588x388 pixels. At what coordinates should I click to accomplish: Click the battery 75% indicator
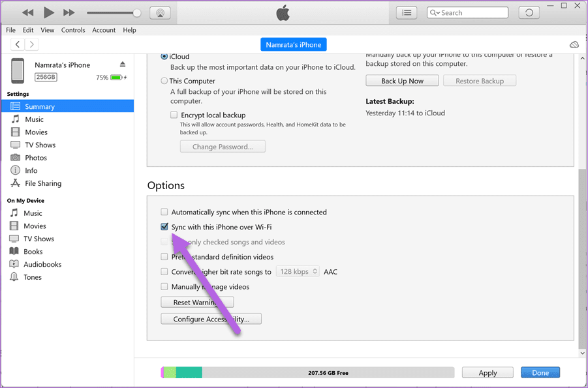(x=112, y=78)
